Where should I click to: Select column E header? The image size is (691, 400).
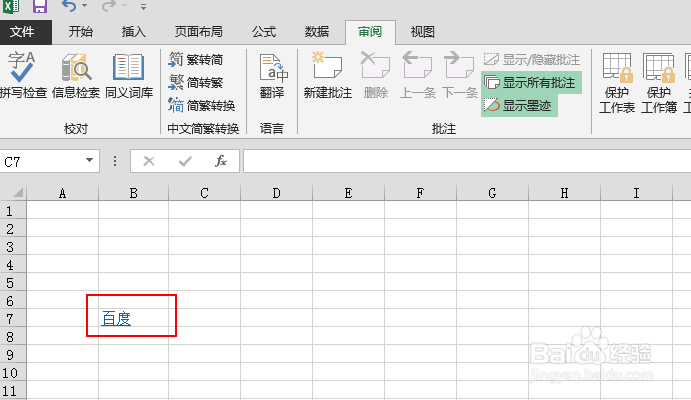[348, 193]
